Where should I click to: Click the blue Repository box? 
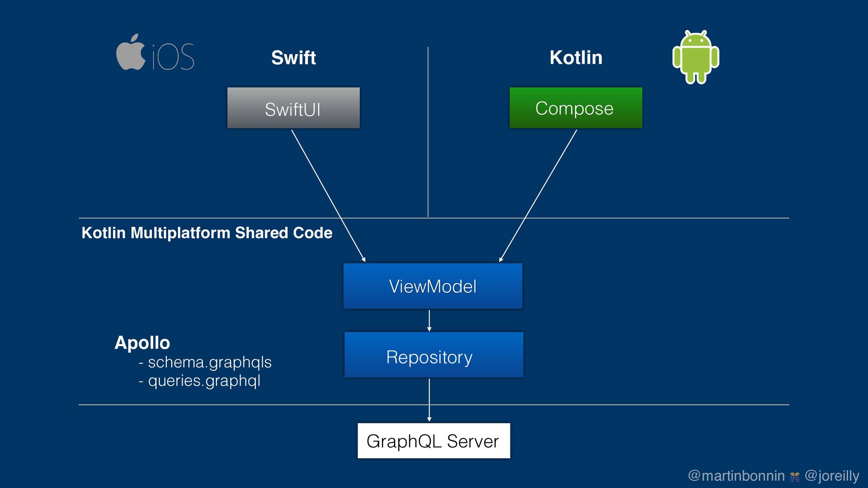[x=434, y=355]
